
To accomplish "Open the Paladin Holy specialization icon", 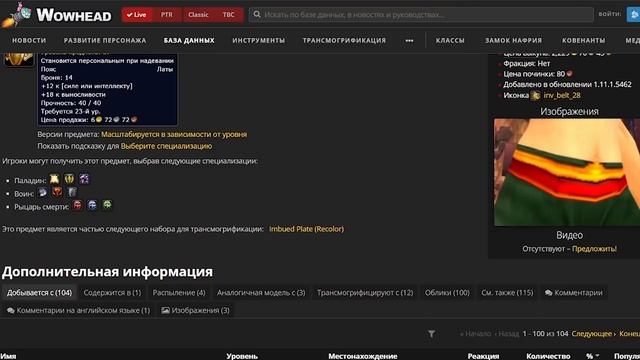I will (54, 179).
